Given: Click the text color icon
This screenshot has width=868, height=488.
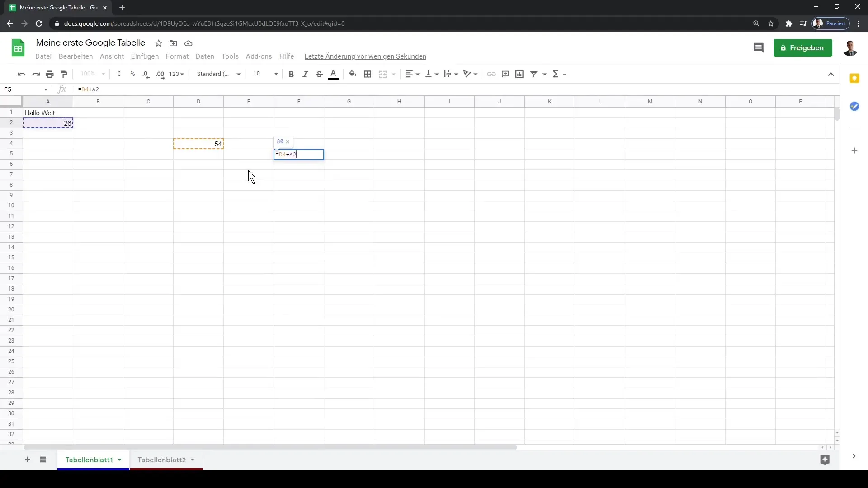Looking at the screenshot, I should 333,74.
